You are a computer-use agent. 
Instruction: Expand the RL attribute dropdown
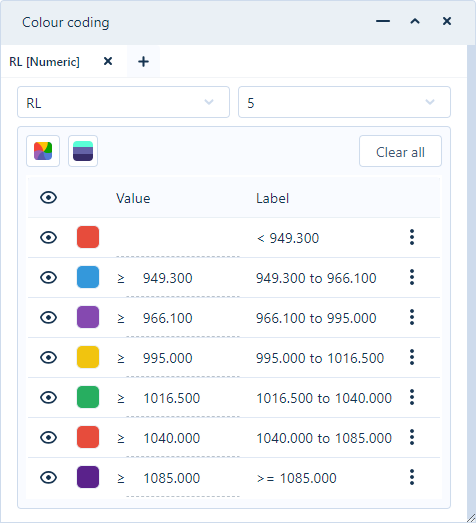[x=123, y=102]
